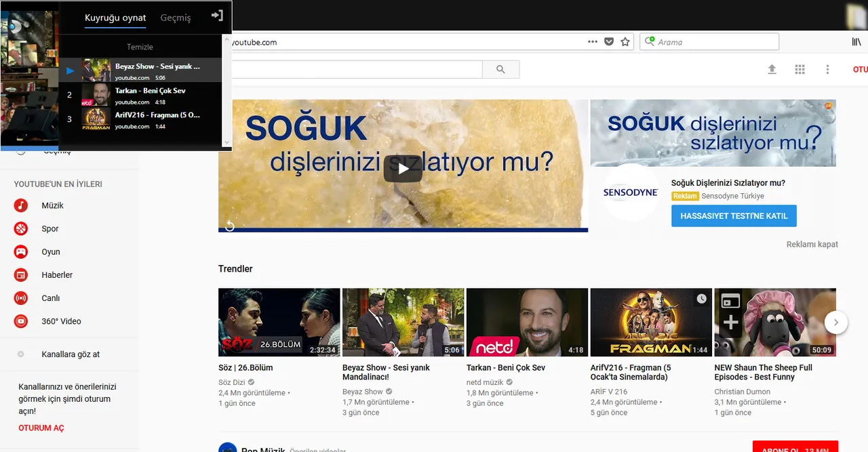Click the replay icon on ad video
Screen dimensions: 868x452
pyautogui.click(x=230, y=226)
